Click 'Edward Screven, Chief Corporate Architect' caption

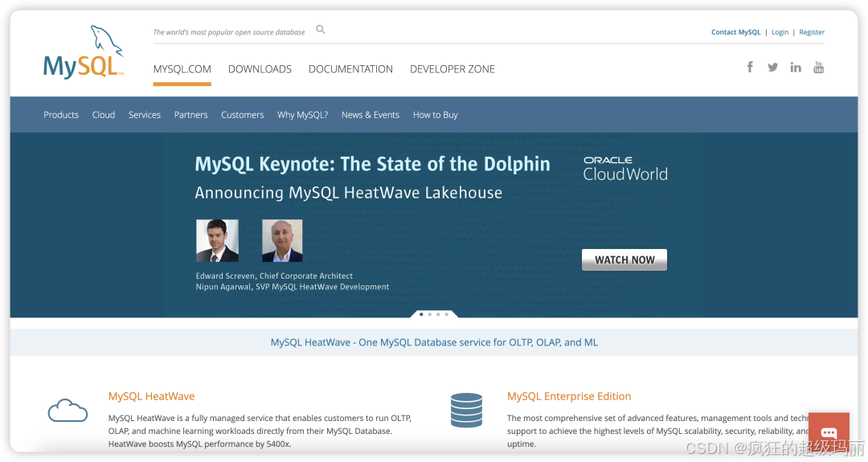[274, 276]
